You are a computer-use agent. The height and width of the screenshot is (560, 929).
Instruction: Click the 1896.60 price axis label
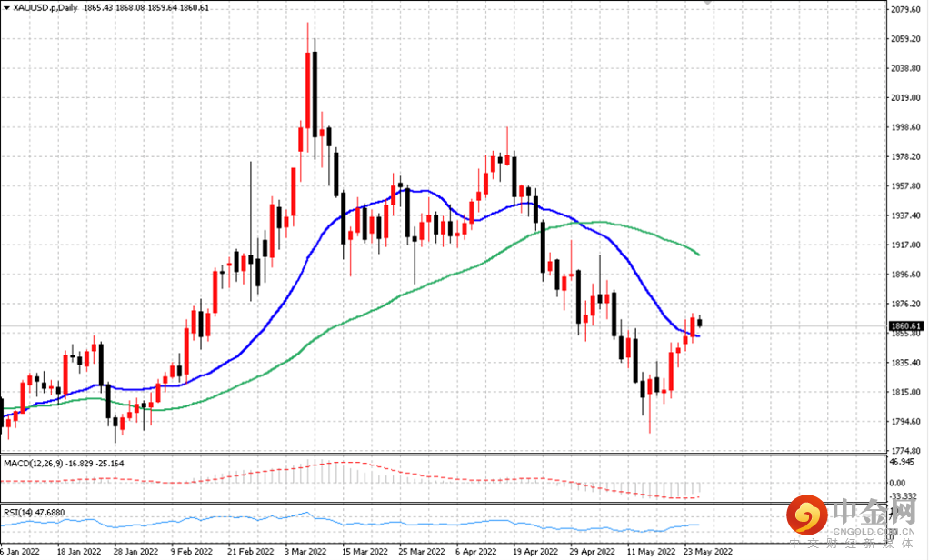click(906, 275)
